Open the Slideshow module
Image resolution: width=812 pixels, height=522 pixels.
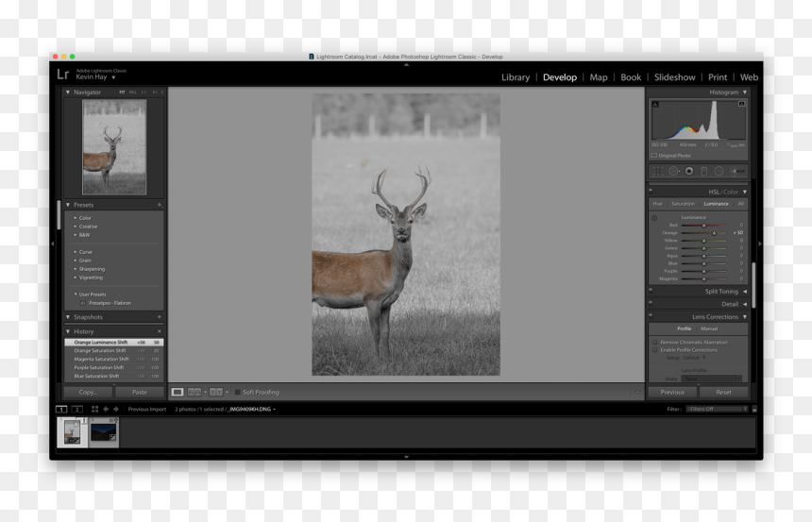674,77
